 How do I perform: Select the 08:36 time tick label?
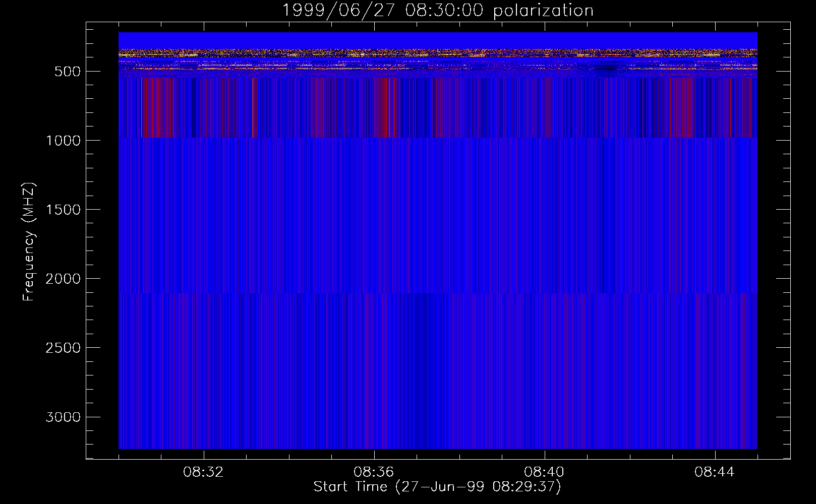(374, 472)
